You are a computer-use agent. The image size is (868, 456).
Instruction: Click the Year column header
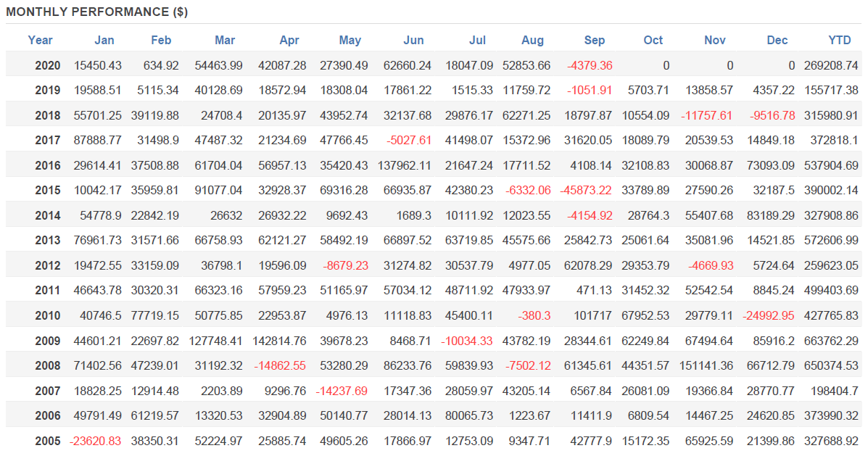(x=41, y=41)
